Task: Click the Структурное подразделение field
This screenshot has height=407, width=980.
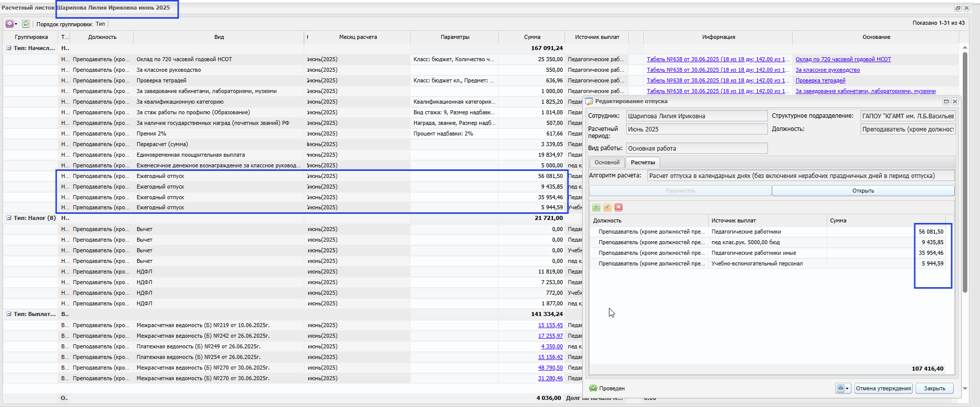Action: [908, 116]
